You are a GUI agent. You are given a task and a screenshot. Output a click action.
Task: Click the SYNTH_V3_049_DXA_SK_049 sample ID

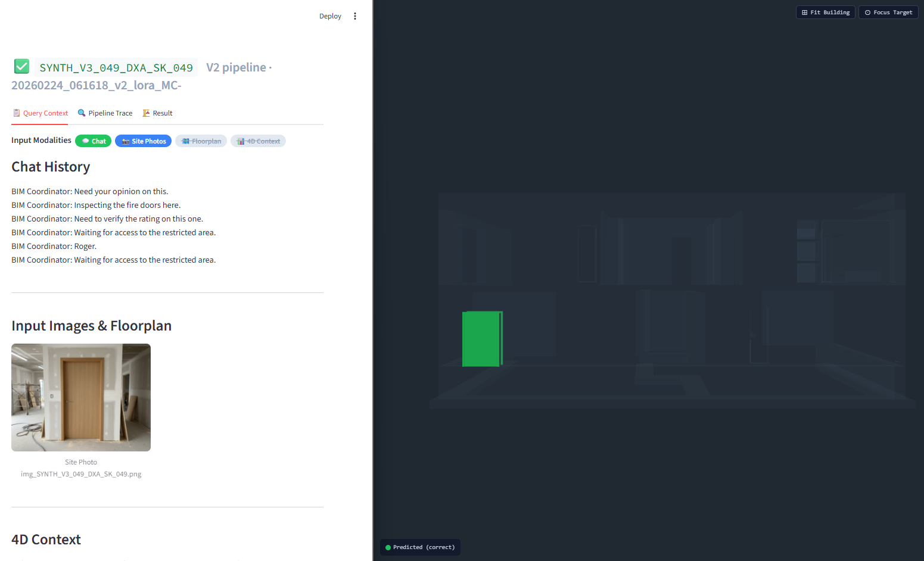click(x=116, y=68)
